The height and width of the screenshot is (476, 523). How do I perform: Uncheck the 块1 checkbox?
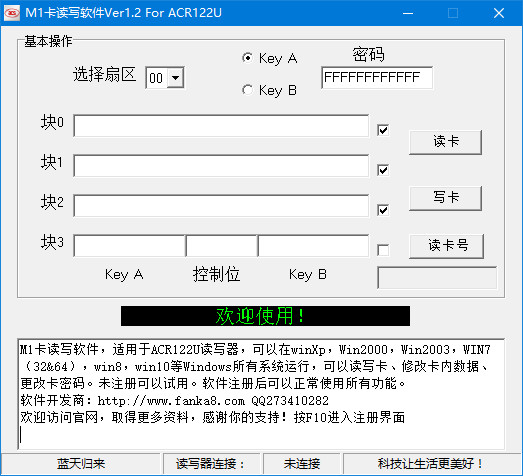383,170
